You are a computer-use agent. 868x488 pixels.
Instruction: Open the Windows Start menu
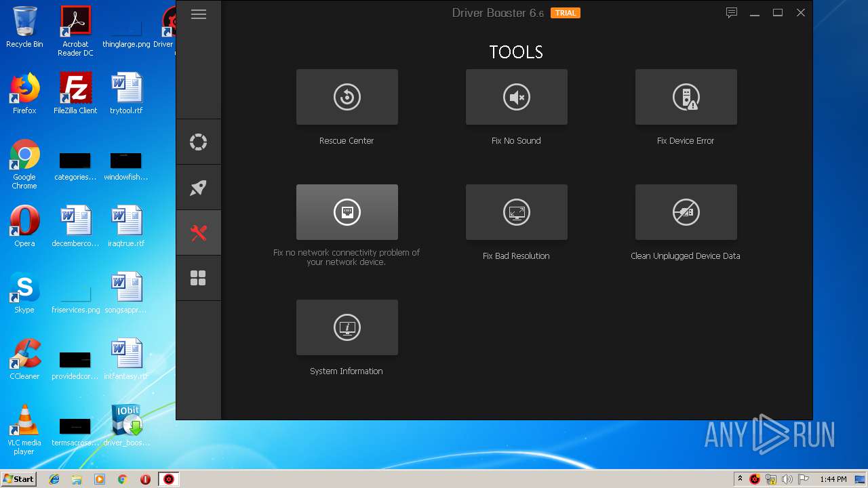pos(19,479)
